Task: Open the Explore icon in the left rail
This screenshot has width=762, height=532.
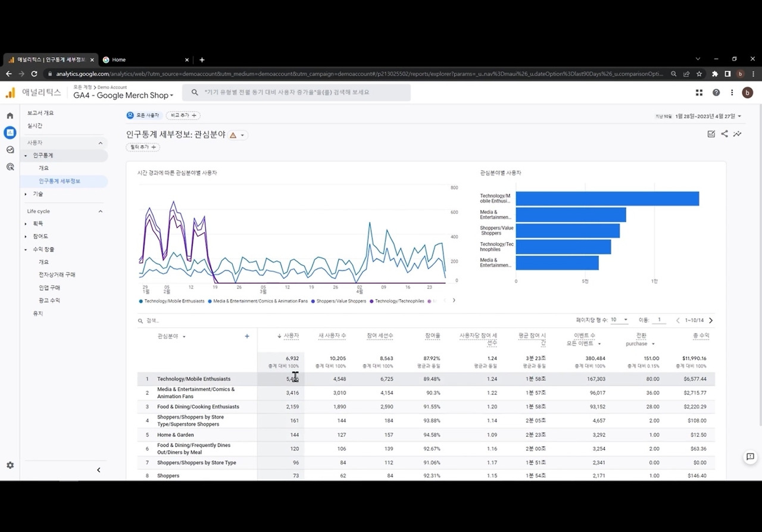Action: [10, 149]
